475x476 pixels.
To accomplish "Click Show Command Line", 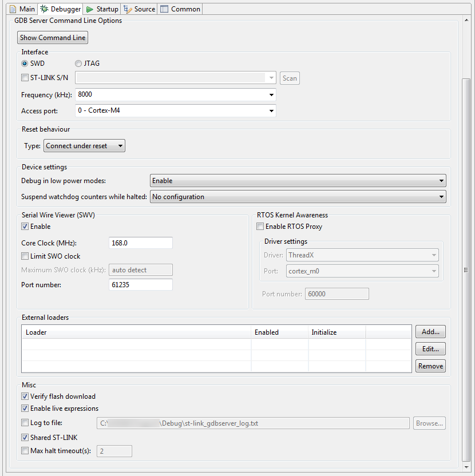I will pyautogui.click(x=52, y=37).
